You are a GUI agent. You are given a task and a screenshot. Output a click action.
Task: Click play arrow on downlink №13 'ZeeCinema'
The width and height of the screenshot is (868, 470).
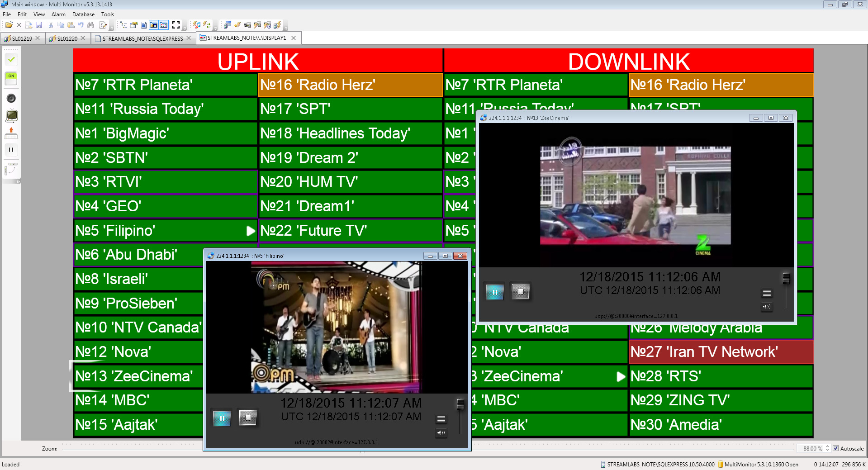point(621,377)
